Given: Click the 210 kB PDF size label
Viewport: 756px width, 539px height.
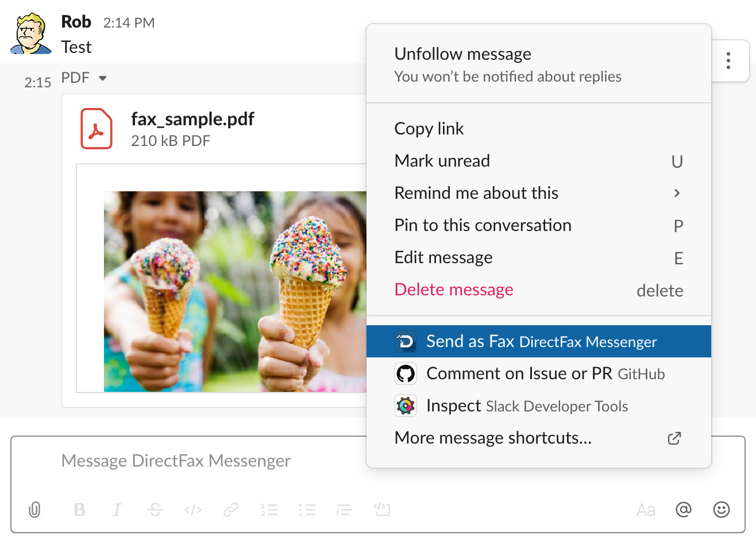Looking at the screenshot, I should (171, 141).
